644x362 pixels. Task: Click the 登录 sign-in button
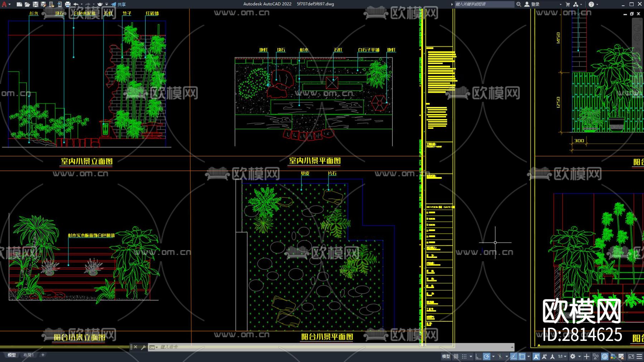(532, 4)
